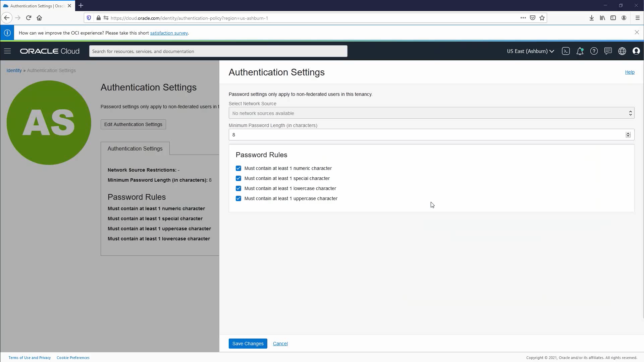
Task: Open the US East (Ashburn) region selector
Action: coord(530,51)
